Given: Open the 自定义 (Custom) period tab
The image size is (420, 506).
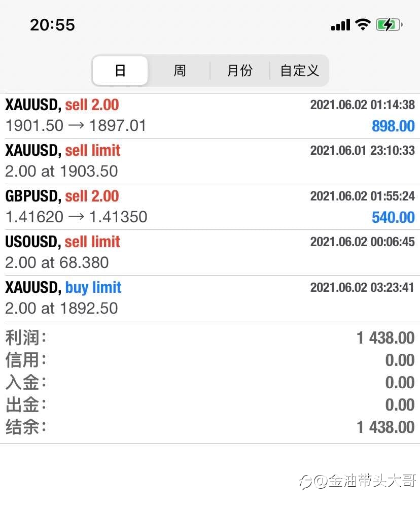Looking at the screenshot, I should 299,71.
